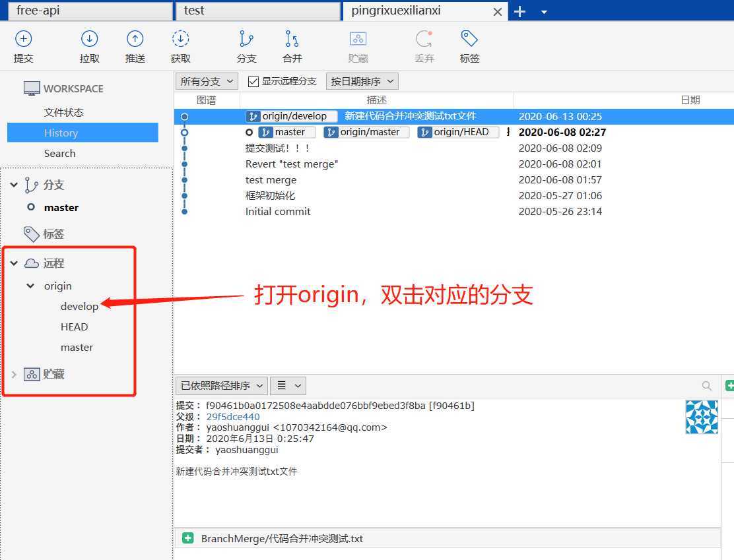The height and width of the screenshot is (560, 734).
Task: Open the tab list dropdown arrow
Action: [544, 12]
